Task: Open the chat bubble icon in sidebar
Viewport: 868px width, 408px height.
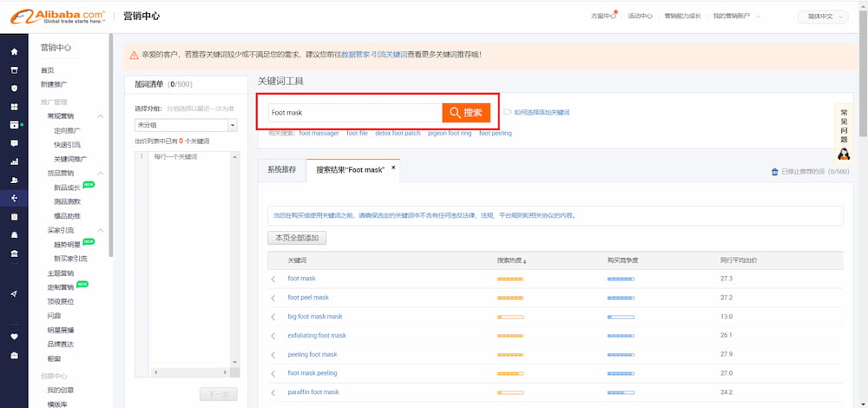Action: tap(15, 143)
